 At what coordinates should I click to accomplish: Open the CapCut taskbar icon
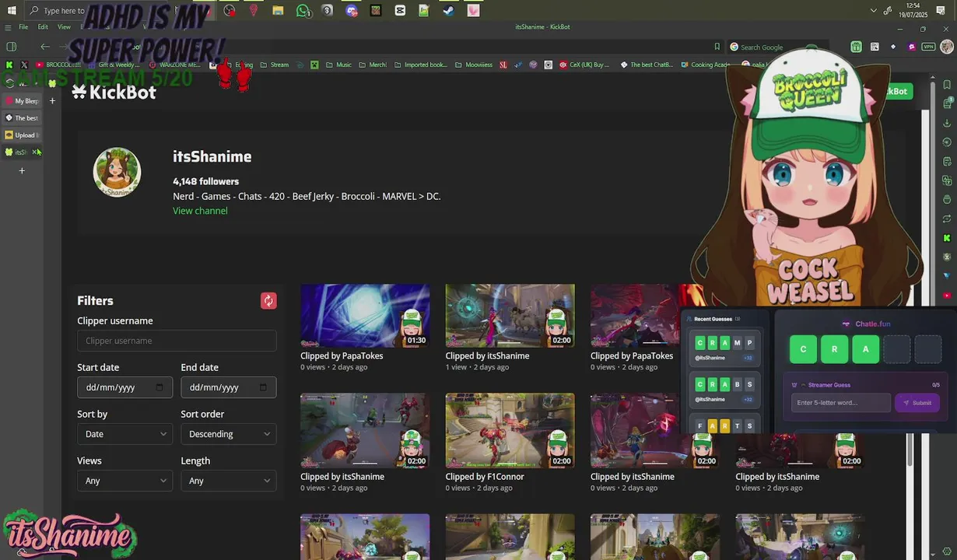(x=400, y=10)
